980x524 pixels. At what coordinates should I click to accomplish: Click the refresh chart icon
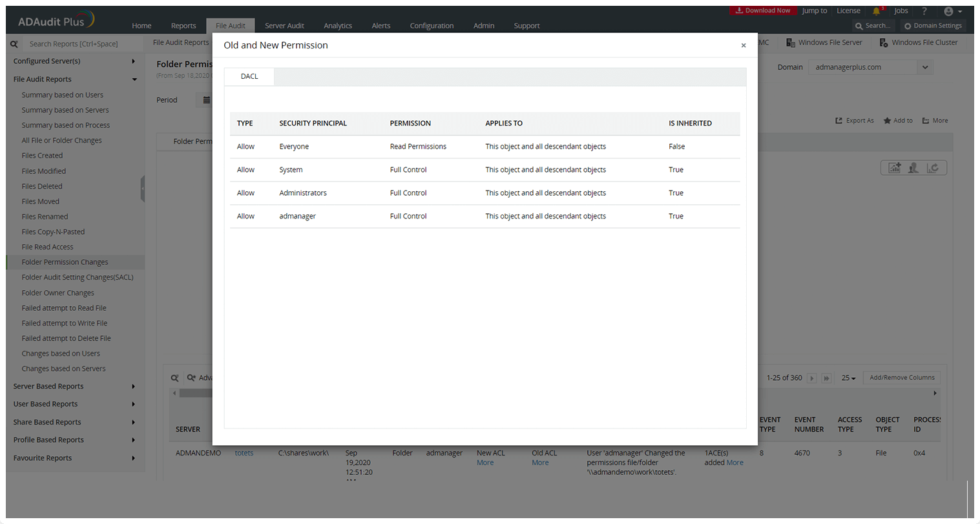[x=932, y=168]
